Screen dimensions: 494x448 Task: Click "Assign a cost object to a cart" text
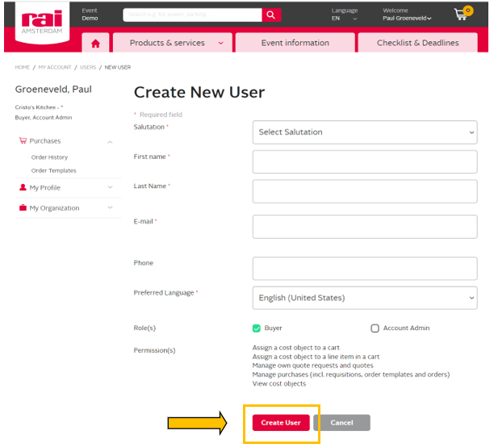pyautogui.click(x=295, y=347)
